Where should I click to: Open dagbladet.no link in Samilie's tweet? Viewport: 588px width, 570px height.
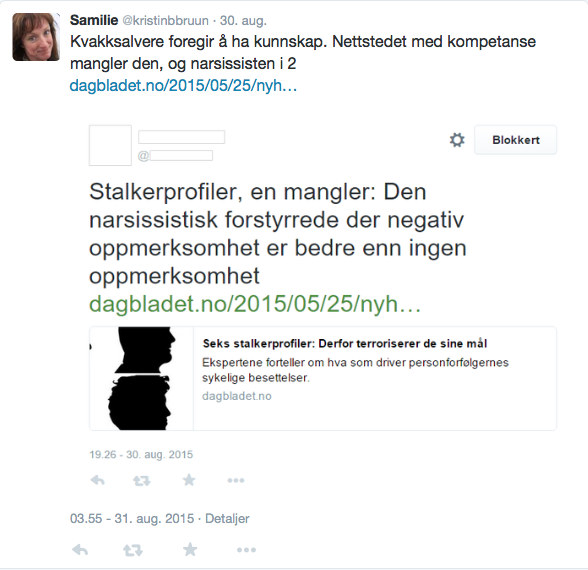coord(183,86)
